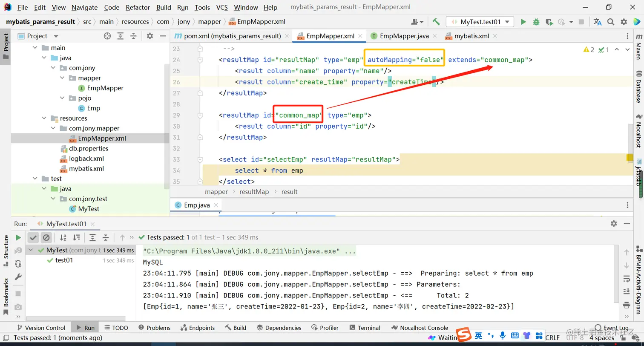Screen dimensions: 644x346
Task: Open the Refactor menu
Action: click(x=138, y=7)
